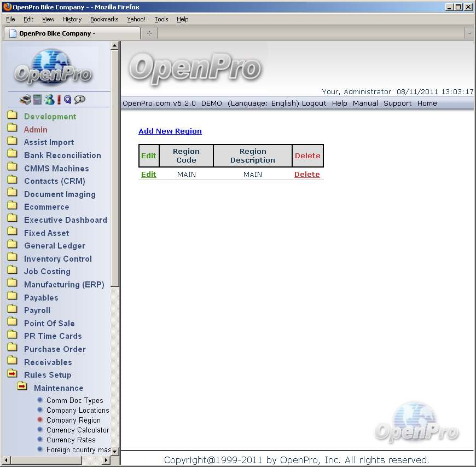Open the calculator icon in sidebar
The image size is (476, 467).
[37, 100]
